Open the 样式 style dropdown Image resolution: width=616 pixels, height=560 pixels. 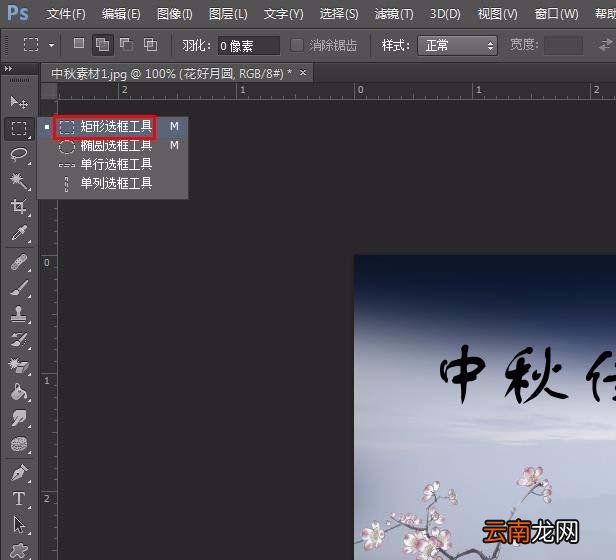pyautogui.click(x=457, y=46)
